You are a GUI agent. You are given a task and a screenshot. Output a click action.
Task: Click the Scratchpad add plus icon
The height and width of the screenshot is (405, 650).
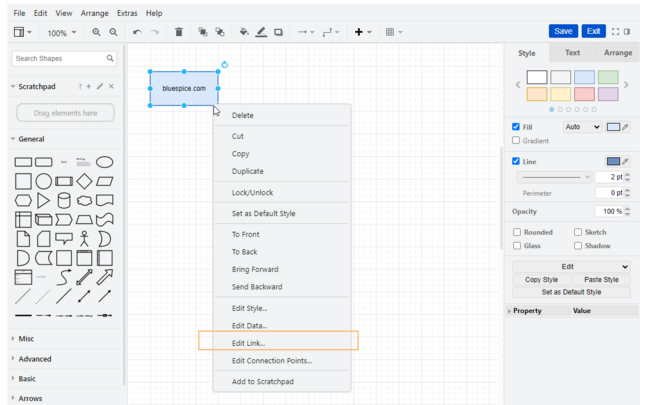click(x=88, y=86)
